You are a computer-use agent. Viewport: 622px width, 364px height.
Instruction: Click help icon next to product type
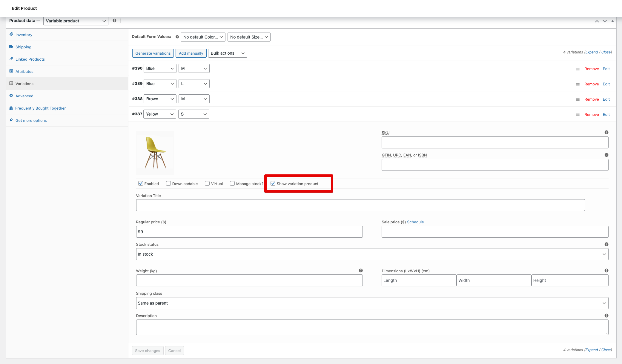pos(114,21)
